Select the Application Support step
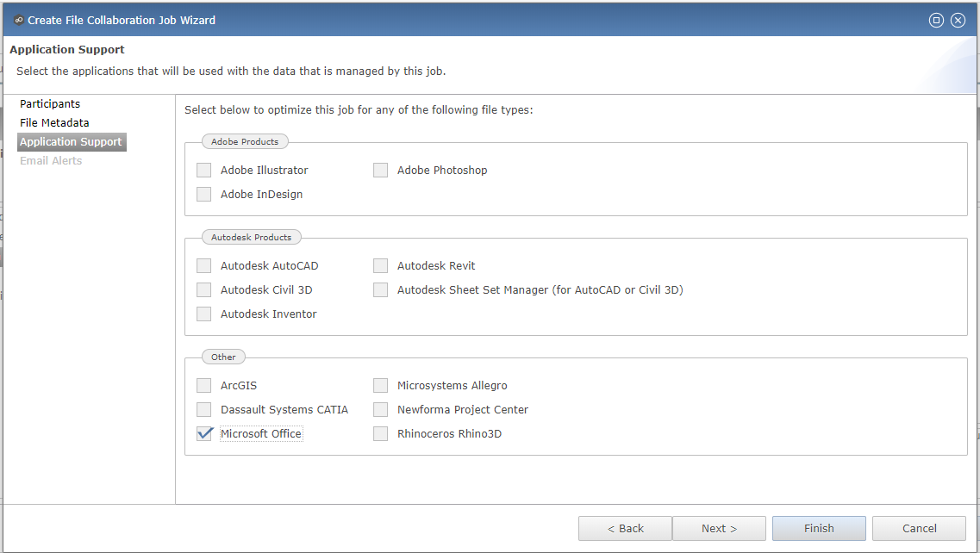This screenshot has height=553, width=980. (x=72, y=142)
